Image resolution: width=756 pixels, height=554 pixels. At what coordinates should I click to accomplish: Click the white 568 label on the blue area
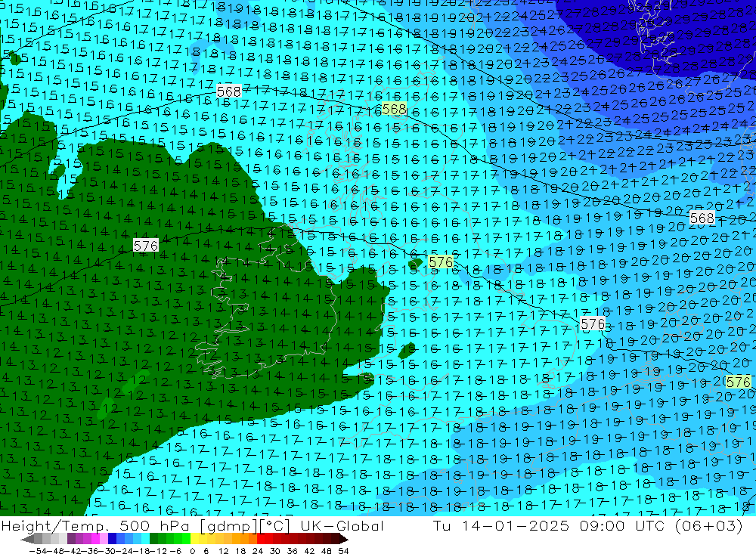click(702, 218)
